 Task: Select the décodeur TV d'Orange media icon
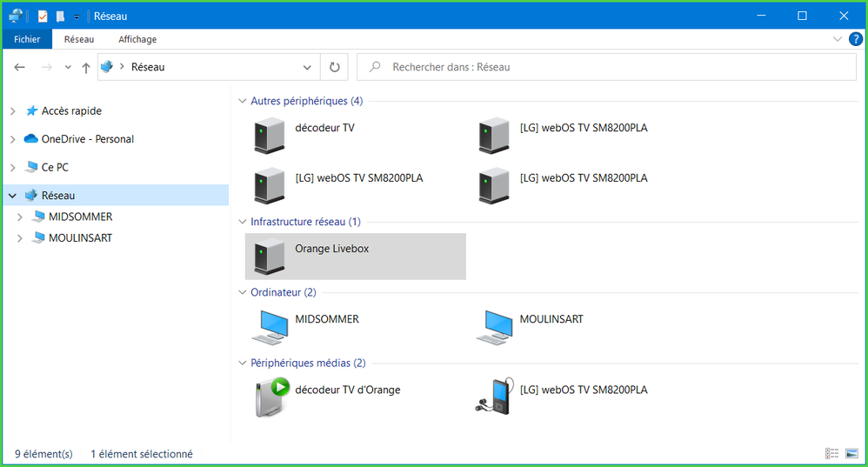pos(270,397)
